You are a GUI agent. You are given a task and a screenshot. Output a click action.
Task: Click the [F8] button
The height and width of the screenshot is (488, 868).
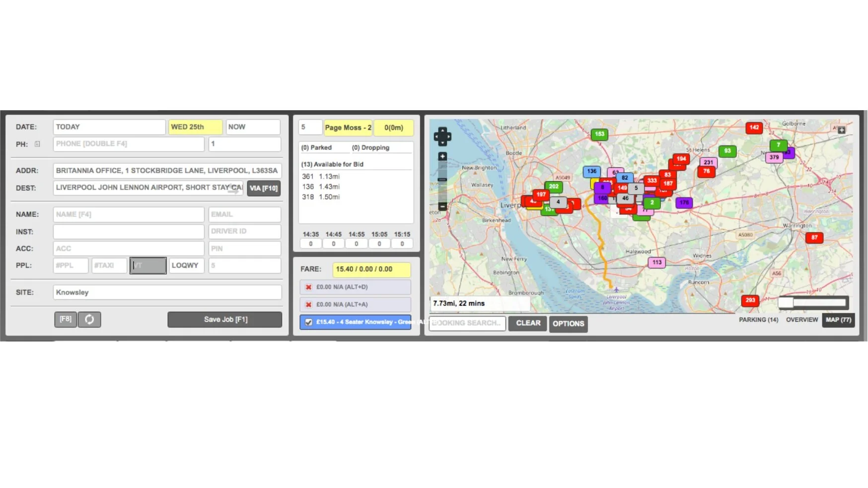(x=66, y=319)
